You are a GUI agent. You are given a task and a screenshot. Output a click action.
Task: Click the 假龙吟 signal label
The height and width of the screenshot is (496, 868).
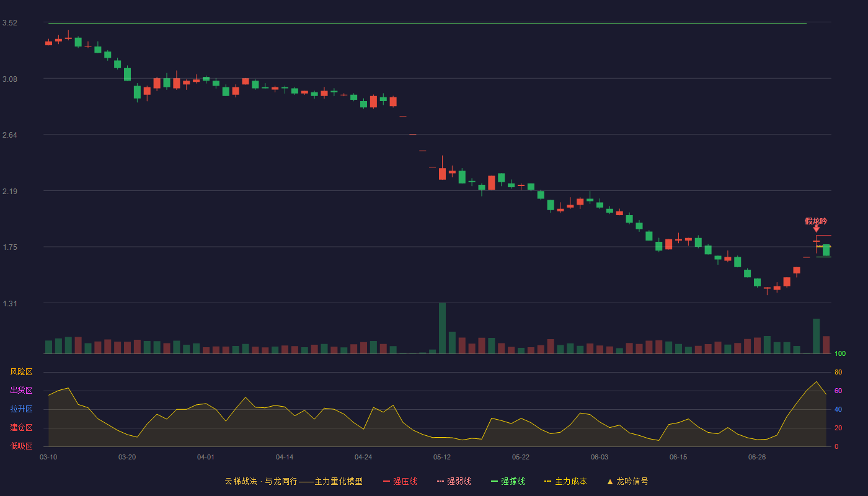tap(816, 221)
